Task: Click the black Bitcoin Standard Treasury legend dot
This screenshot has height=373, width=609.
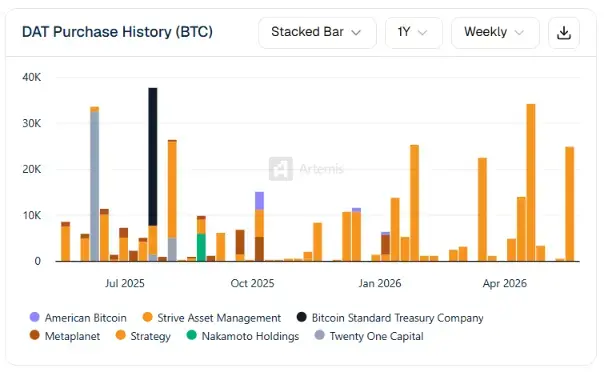Action: pos(301,317)
